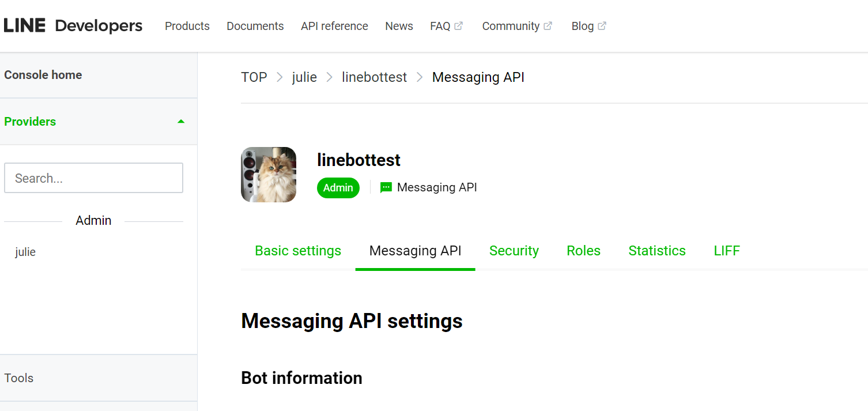
Task: Open the Products menu
Action: click(x=187, y=26)
